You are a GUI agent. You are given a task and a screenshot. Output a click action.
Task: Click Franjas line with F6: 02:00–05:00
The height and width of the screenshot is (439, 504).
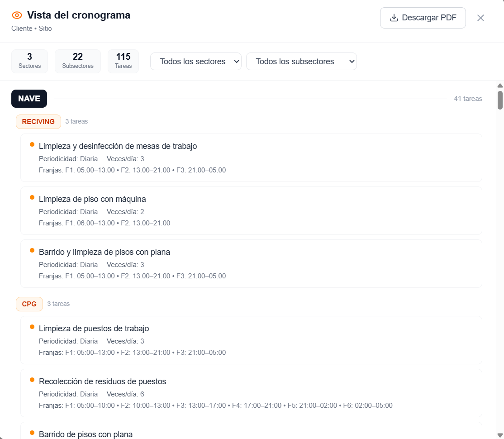pos(216,405)
